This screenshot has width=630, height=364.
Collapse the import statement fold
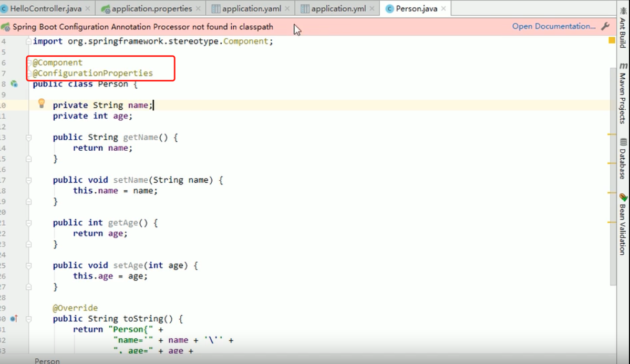[28, 41]
